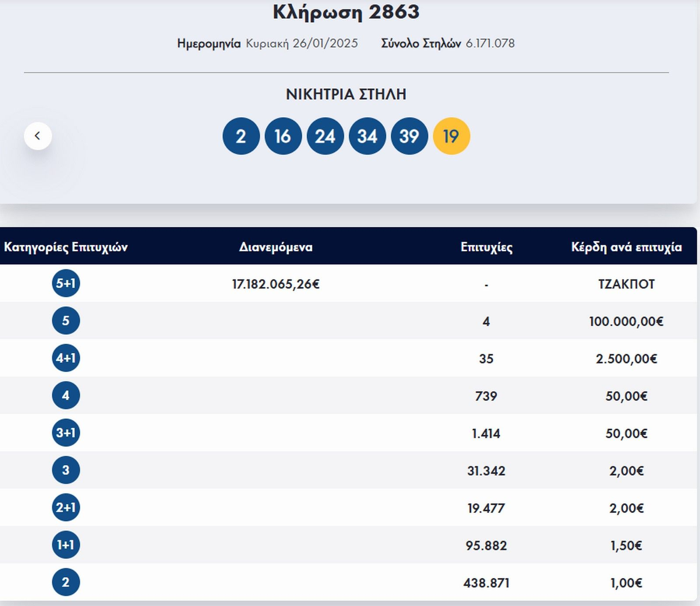Click the Κέρδη ανά επιτυχία column header

tap(626, 247)
